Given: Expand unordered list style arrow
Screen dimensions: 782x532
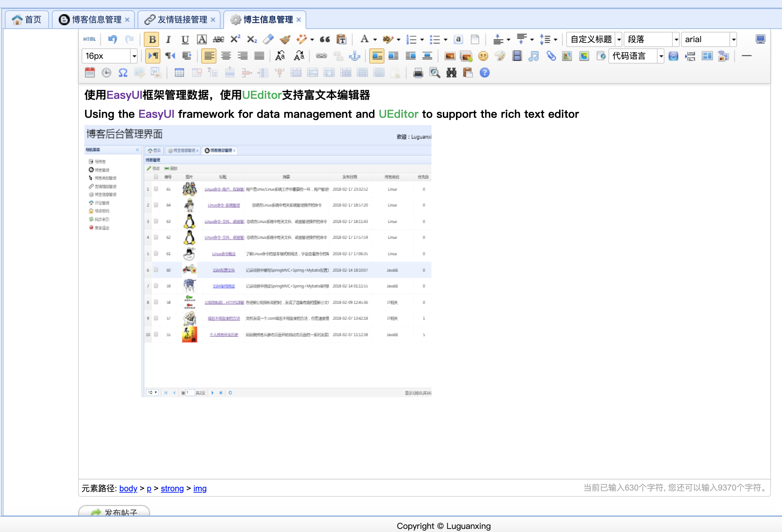Looking at the screenshot, I should coord(446,40).
